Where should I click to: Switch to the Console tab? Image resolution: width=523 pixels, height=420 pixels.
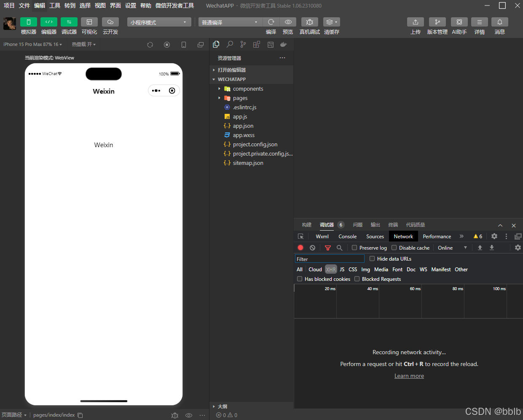(x=348, y=237)
